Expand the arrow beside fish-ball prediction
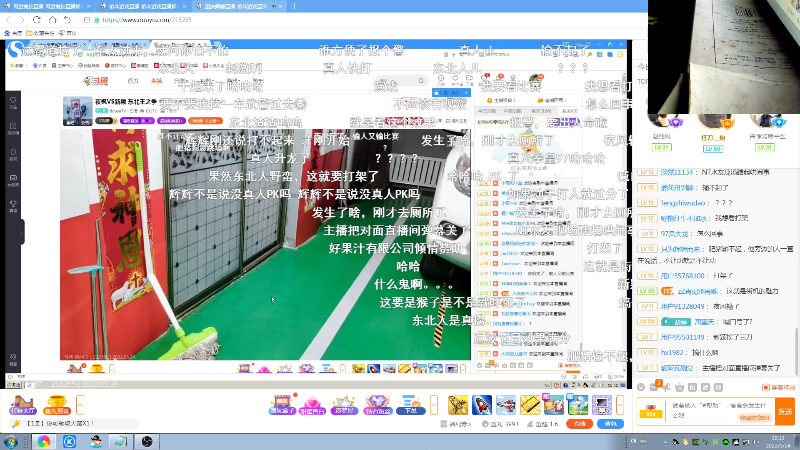800x450 pixels. [80, 406]
